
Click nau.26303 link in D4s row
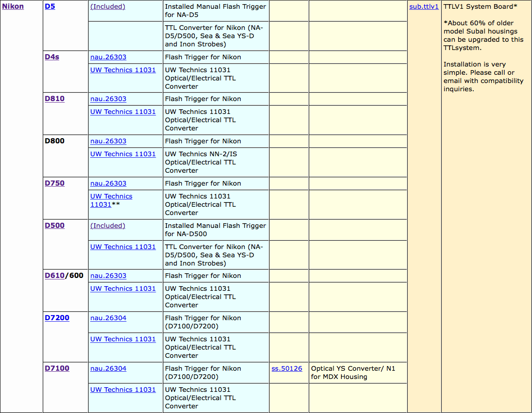pyautogui.click(x=108, y=57)
